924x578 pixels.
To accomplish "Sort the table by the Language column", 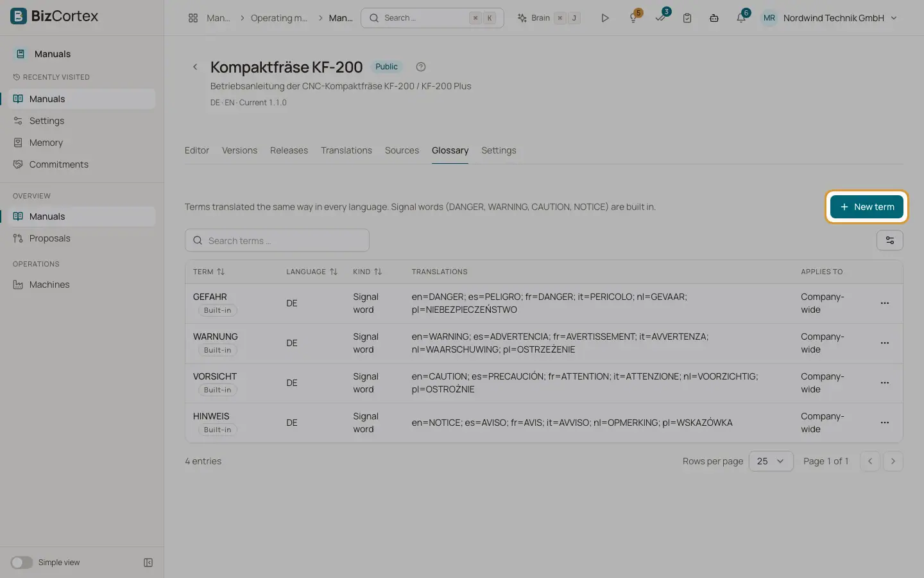I will click(312, 272).
